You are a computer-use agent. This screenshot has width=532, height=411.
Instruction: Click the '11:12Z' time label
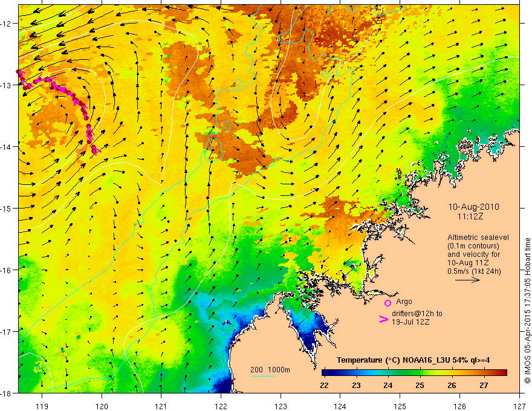(470, 216)
